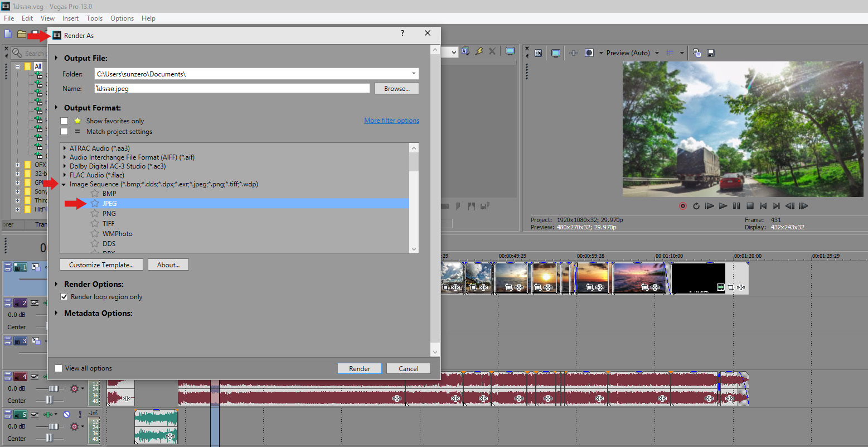Open the View menu
Image resolution: width=868 pixels, height=447 pixels.
[47, 18]
